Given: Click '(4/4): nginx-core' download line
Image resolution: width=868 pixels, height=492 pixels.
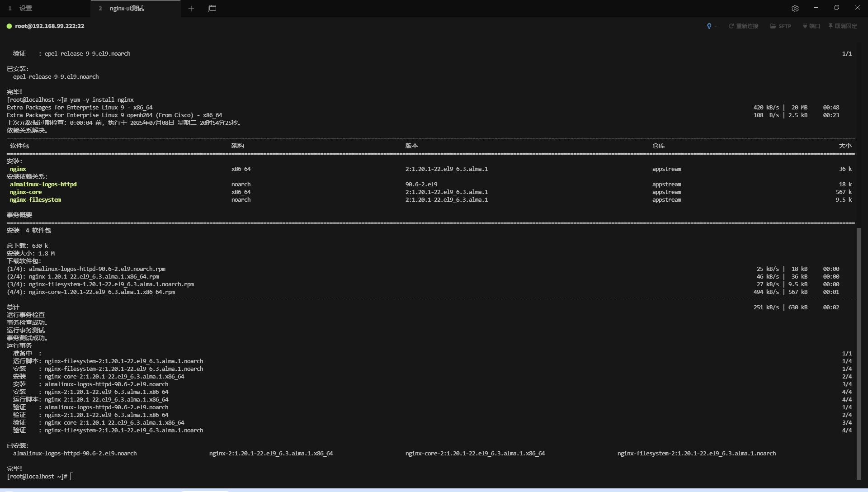Looking at the screenshot, I should pos(91,292).
